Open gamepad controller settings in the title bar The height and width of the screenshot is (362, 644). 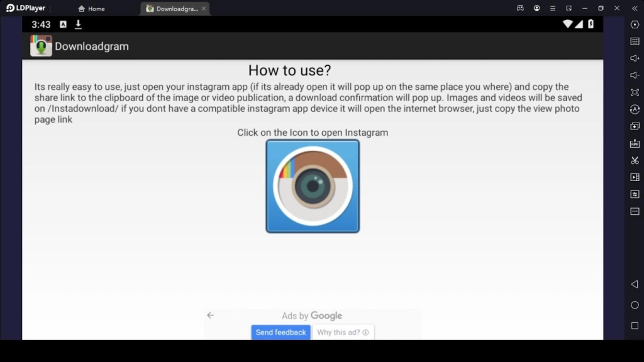click(519, 8)
